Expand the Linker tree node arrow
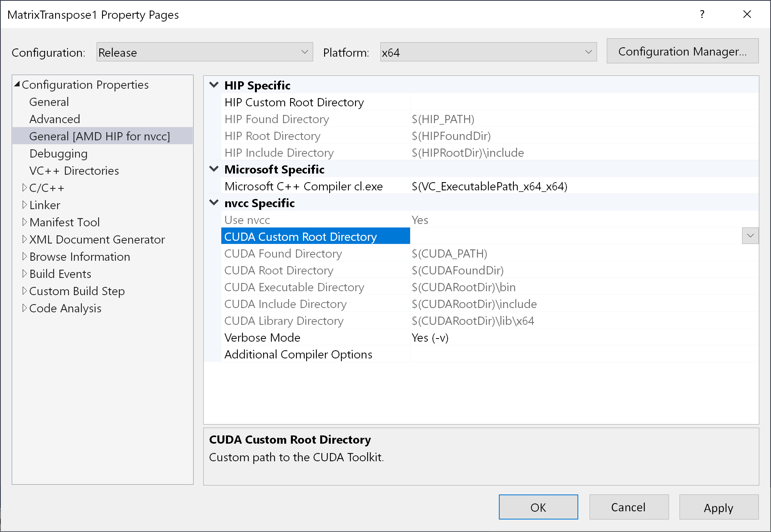The image size is (771, 532). tap(25, 205)
